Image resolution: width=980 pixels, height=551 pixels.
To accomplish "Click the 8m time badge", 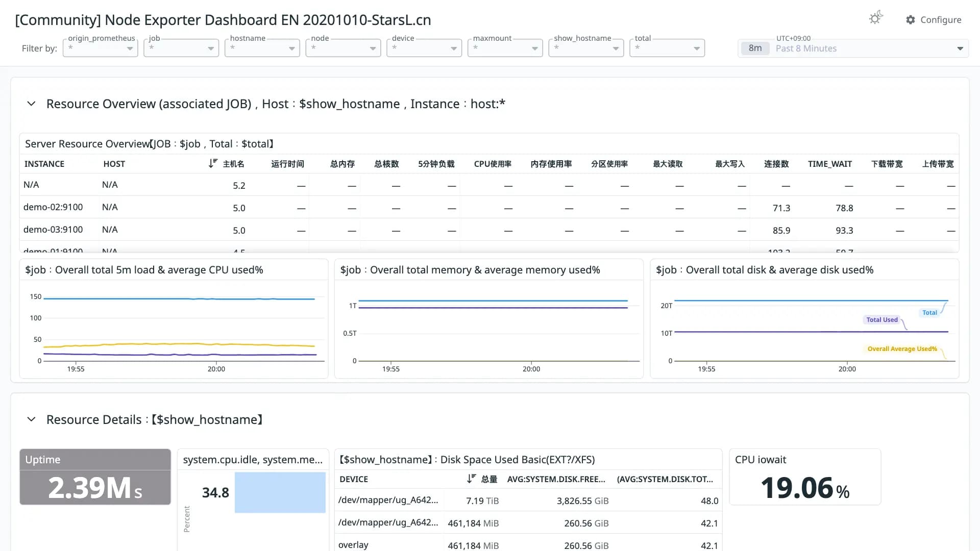I will 755,48.
